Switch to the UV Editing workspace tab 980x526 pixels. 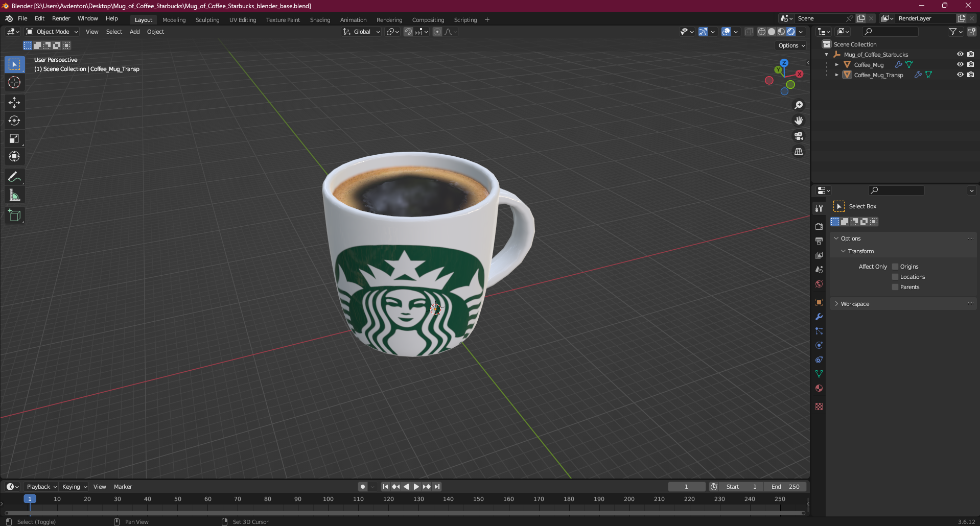click(x=243, y=20)
